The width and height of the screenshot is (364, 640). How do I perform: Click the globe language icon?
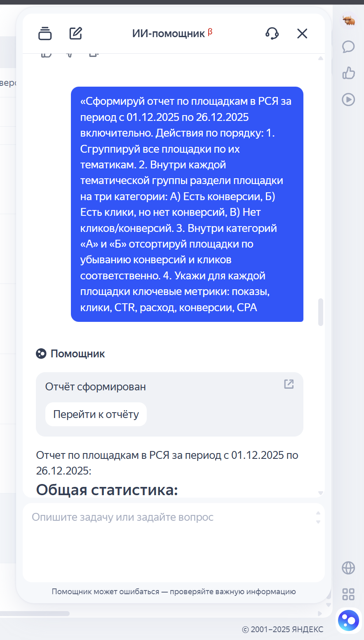(348, 568)
